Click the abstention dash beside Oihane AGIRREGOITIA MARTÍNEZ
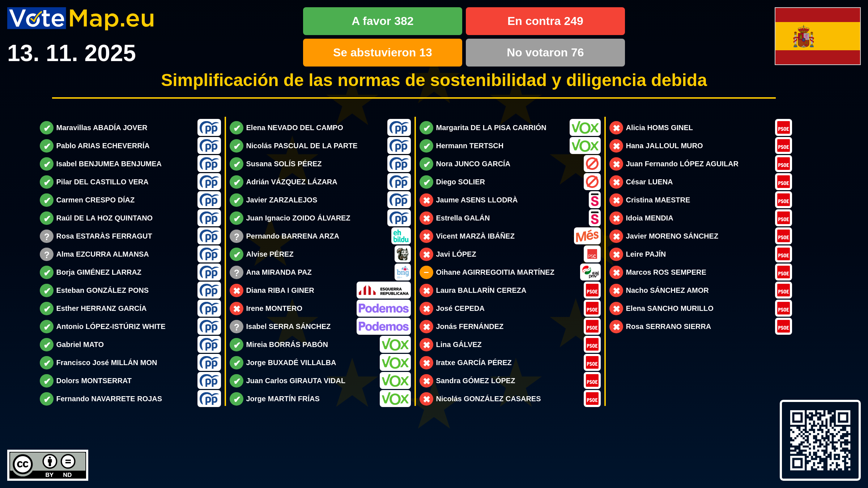The image size is (868, 488). [x=426, y=272]
